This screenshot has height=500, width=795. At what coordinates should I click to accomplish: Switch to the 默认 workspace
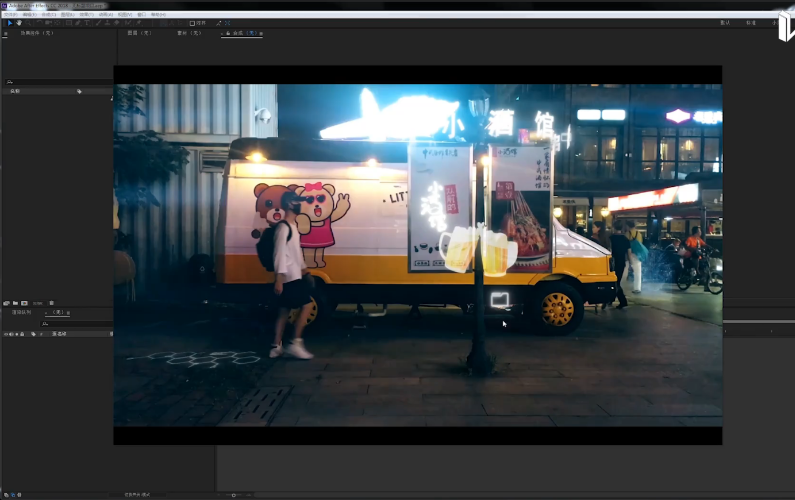[x=725, y=23]
